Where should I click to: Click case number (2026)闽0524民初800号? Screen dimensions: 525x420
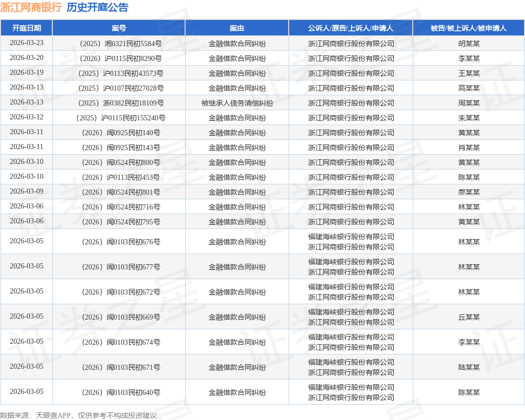tap(119, 162)
